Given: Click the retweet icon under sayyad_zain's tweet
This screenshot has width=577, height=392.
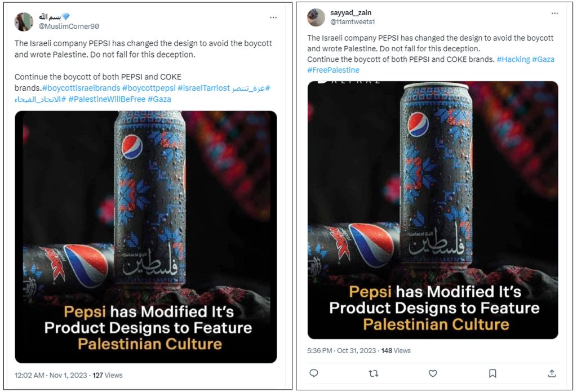Looking at the screenshot, I should pos(373,373).
